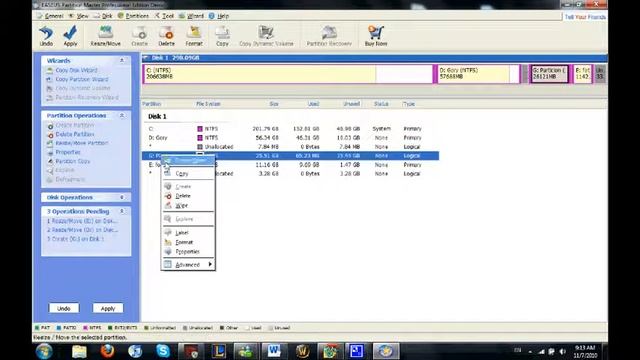Click the Delete toolbar icon
The width and height of the screenshot is (640, 360).
tap(166, 36)
